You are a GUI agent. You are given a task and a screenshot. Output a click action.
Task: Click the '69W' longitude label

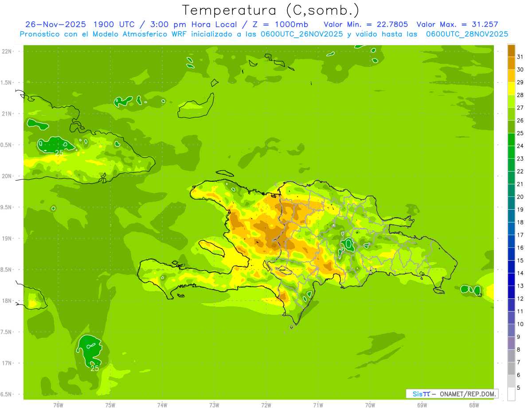422,405
